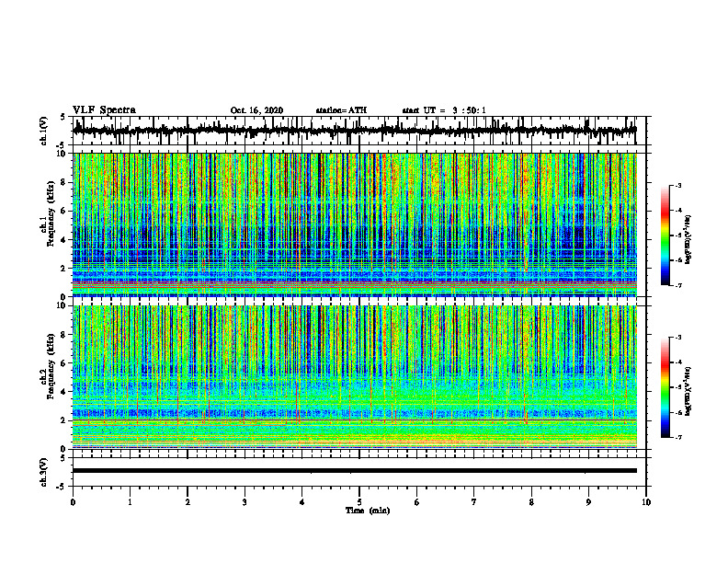The width and height of the screenshot is (728, 563).
Task: Click time axis tick label "2"
Action: [x=188, y=502]
